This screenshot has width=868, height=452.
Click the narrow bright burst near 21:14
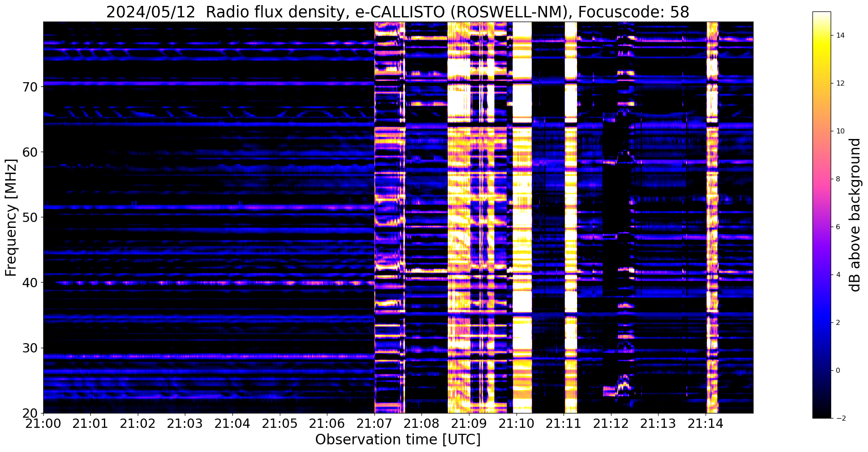[712, 217]
